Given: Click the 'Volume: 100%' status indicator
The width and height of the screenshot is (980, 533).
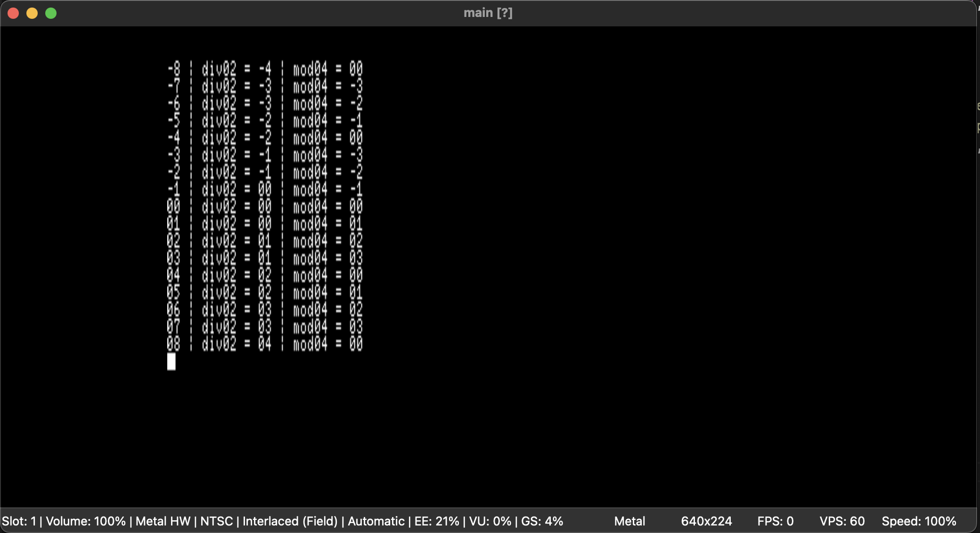Looking at the screenshot, I should [86, 521].
